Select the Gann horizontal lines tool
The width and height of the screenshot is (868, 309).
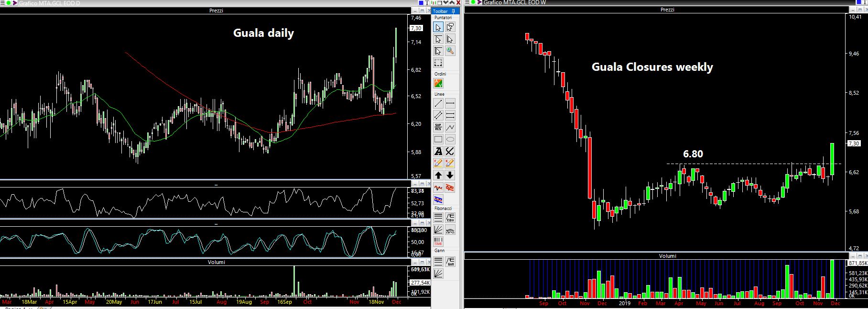pos(438,262)
